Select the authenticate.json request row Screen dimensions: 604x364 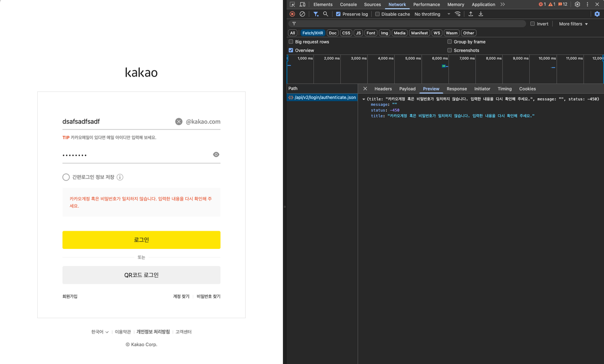tap(322, 98)
